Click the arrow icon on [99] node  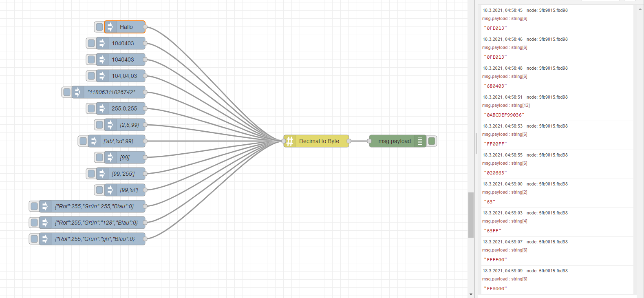(x=110, y=157)
